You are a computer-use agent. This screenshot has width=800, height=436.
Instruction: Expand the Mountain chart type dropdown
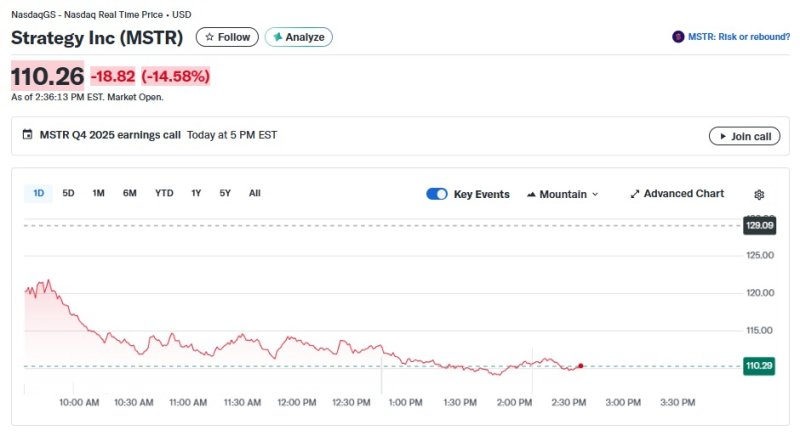562,194
